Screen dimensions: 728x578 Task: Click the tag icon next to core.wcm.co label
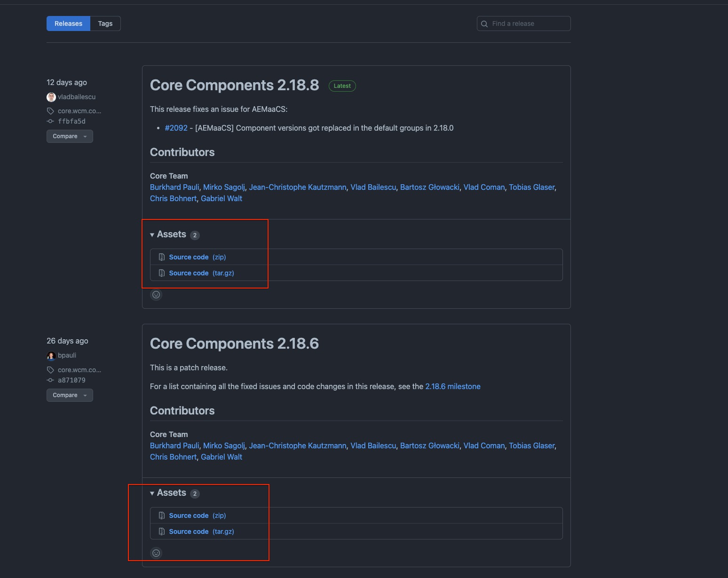[x=51, y=110]
